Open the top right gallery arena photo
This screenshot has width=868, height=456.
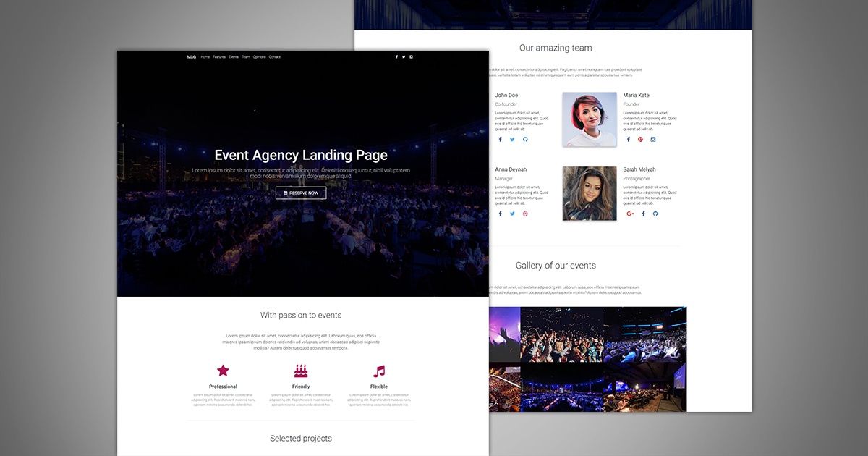pyautogui.click(x=645, y=334)
